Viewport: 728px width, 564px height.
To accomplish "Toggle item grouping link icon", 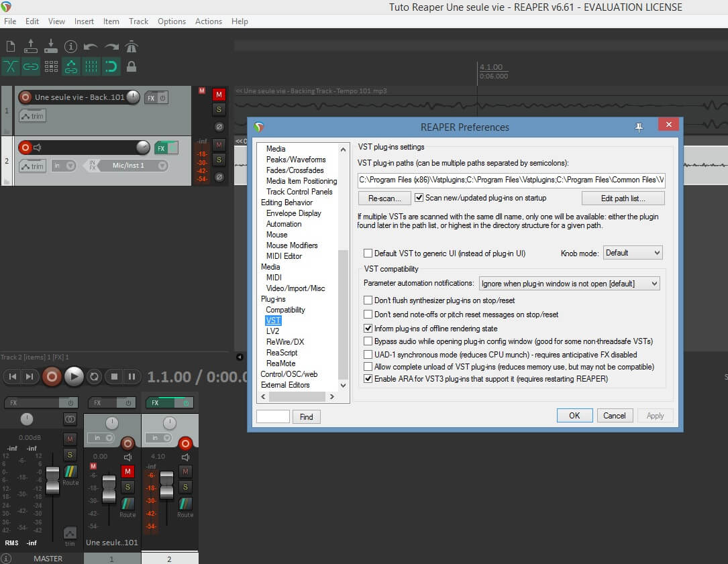I will [x=31, y=66].
